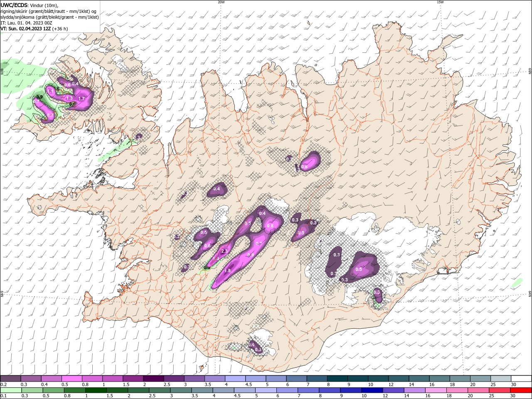Select the dark teal 8 swatch, upper legend row
The height and width of the screenshot is (399, 532).
click(x=337, y=379)
